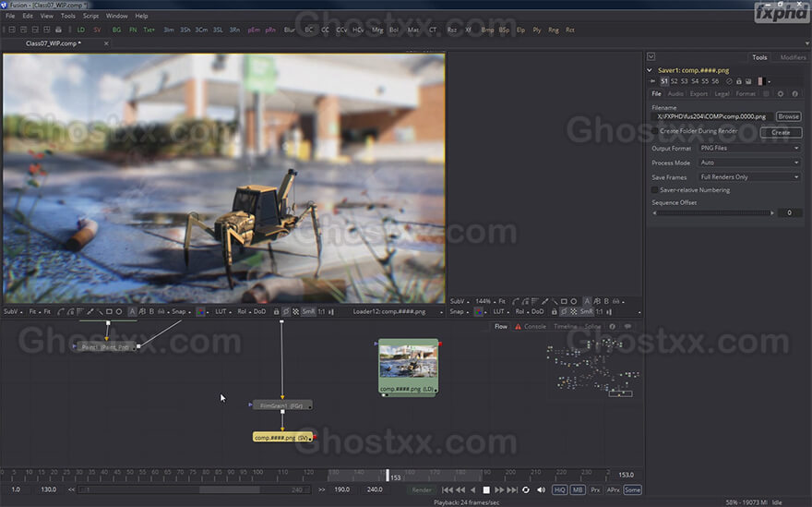
Task: Select the Paint1 node in the flow
Action: [106, 347]
